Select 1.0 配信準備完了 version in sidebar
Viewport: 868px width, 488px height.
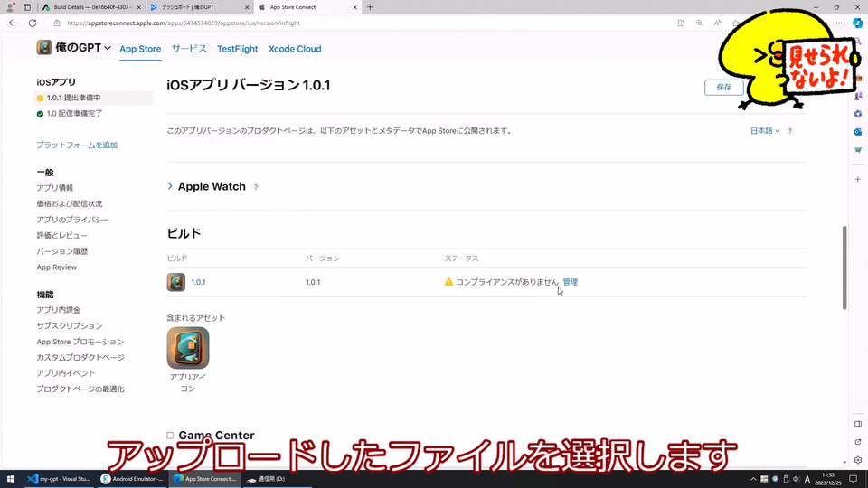(74, 114)
